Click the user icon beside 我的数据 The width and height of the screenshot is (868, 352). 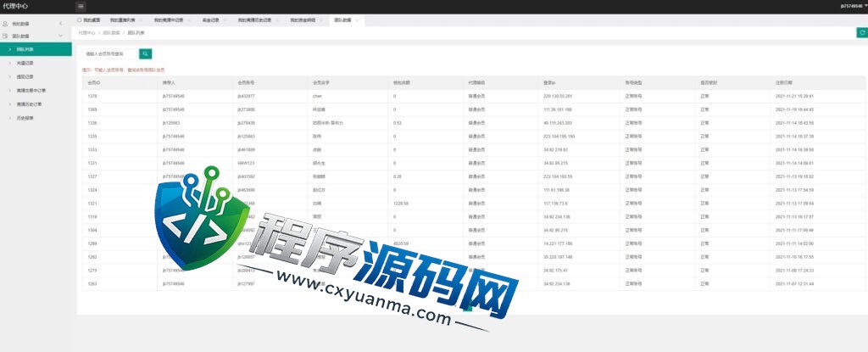pos(5,24)
